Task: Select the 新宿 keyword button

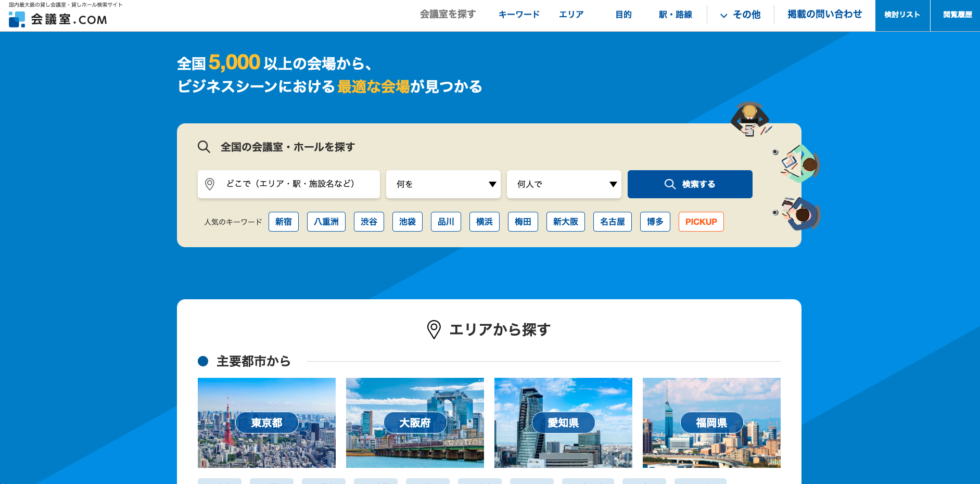Action: coord(283,222)
